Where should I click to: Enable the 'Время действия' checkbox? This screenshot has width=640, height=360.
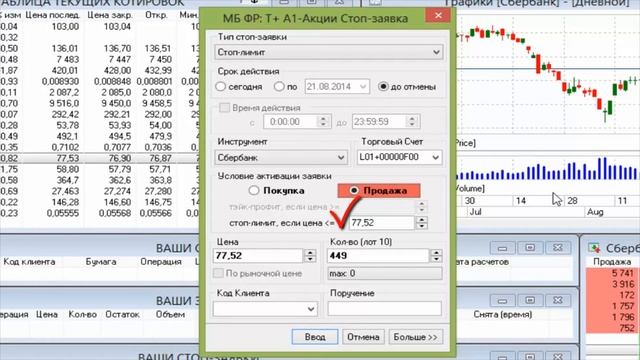[x=224, y=108]
